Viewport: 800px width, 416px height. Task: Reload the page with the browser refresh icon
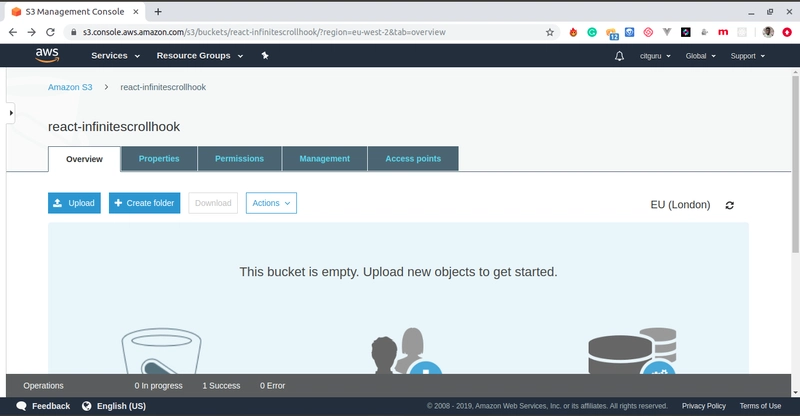click(50, 32)
